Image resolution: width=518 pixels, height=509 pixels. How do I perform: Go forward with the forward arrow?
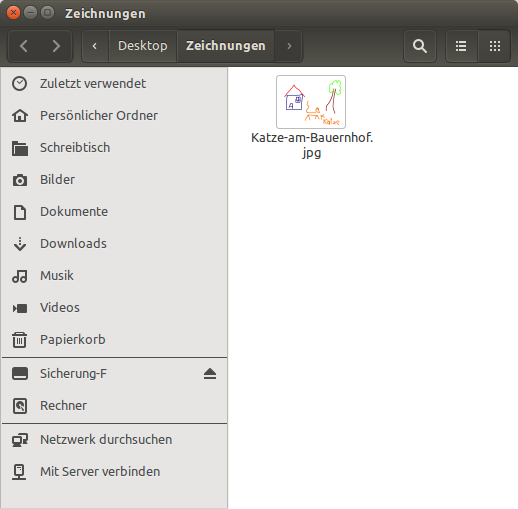[56, 46]
